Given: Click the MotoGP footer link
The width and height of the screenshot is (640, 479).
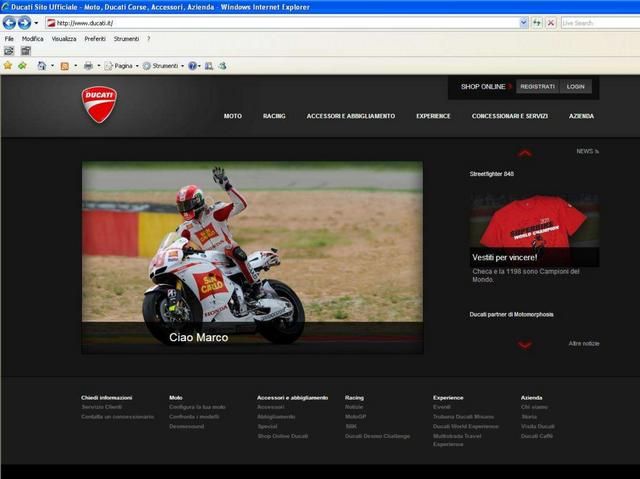Looking at the screenshot, I should 356,417.
